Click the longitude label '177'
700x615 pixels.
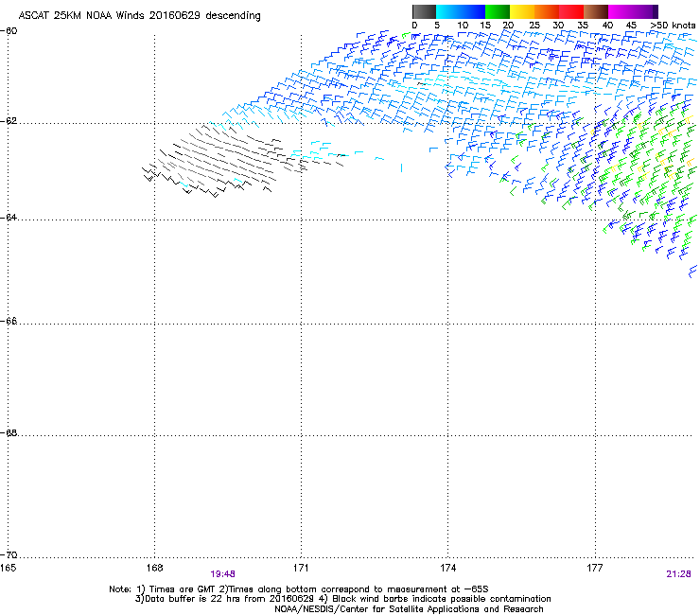pyautogui.click(x=595, y=568)
